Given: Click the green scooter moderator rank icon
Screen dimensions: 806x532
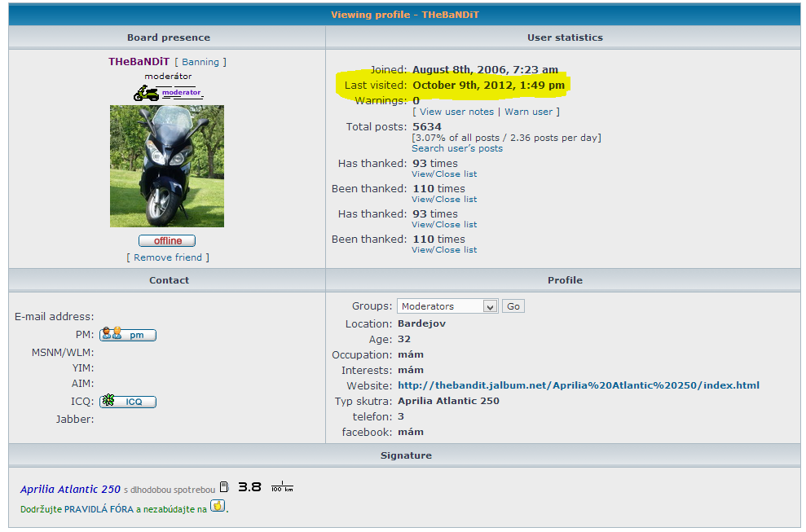Looking at the screenshot, I should coord(147,94).
